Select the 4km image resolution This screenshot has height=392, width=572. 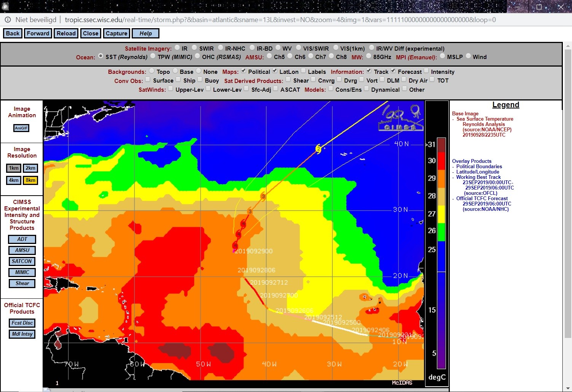click(x=14, y=180)
